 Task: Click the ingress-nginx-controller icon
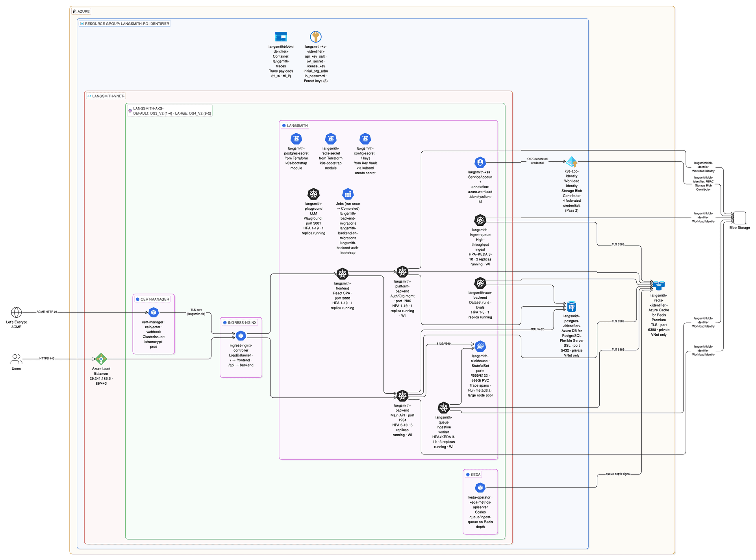point(241,336)
